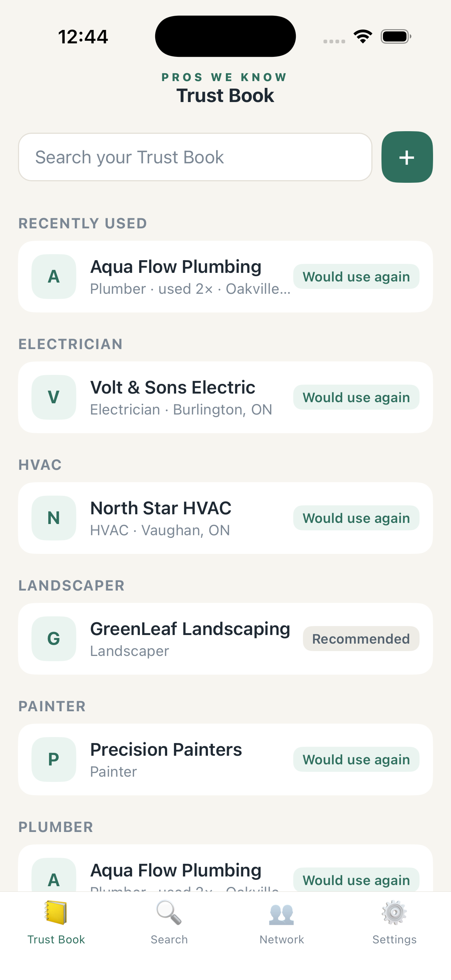Open the Network tab people icon
Viewport: 451px width, 980px height.
(282, 914)
